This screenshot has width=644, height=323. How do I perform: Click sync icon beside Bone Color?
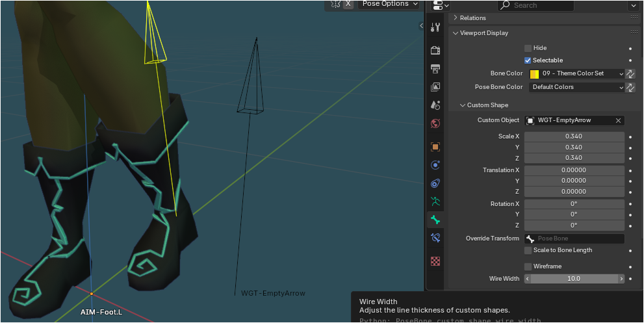(x=630, y=74)
